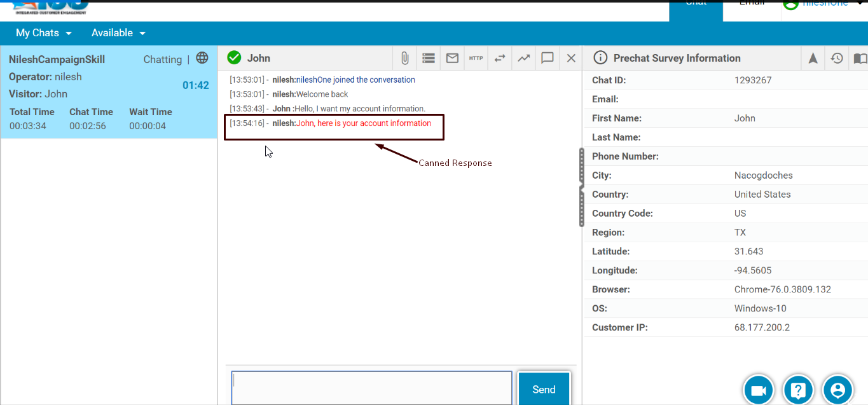Open the chat history clock icon
Screen dimensions: 868x405
(837, 58)
